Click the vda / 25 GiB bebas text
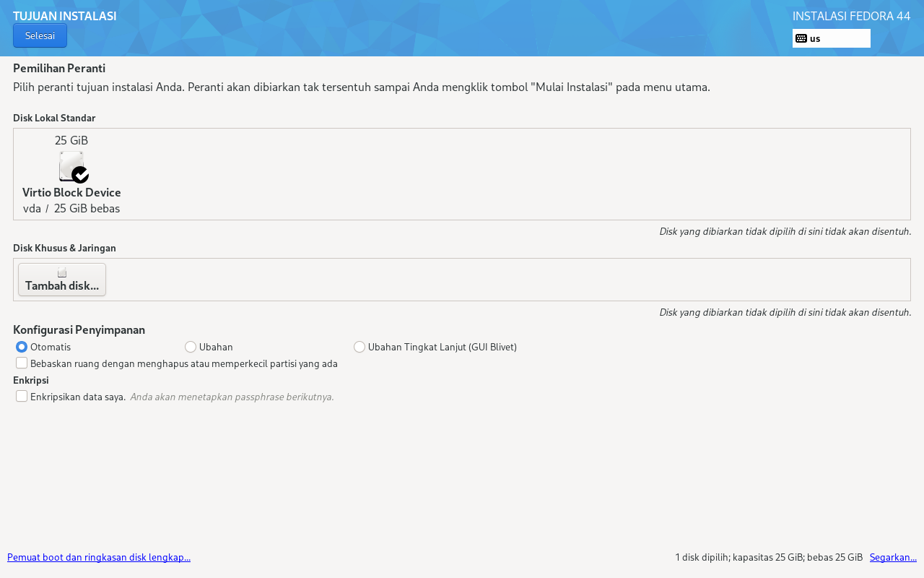Screen dimensions: 924x578 coord(71,208)
